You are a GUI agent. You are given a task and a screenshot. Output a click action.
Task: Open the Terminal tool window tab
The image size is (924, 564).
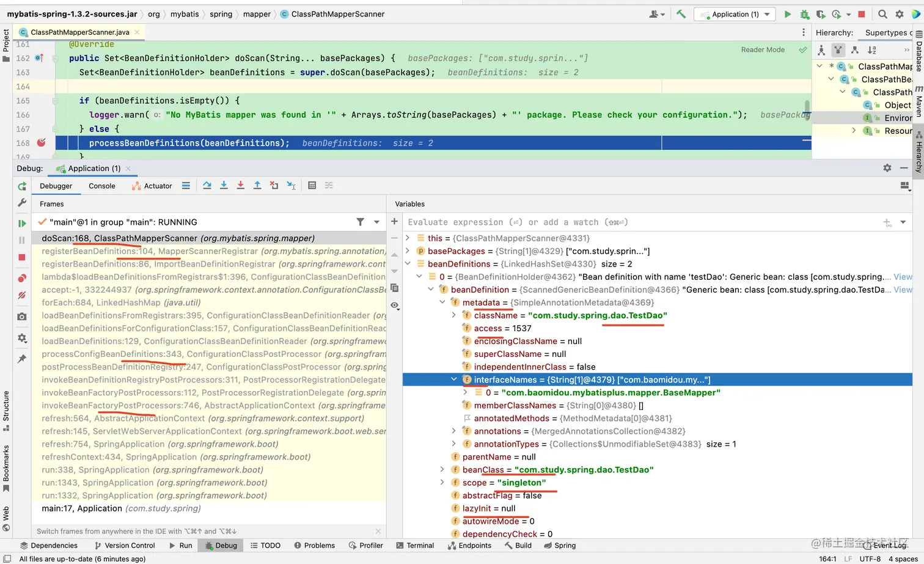[x=415, y=546]
